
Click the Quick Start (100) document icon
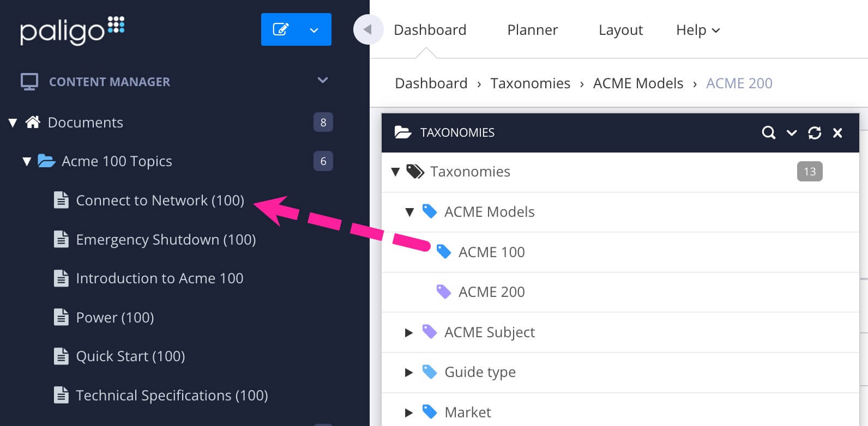(x=61, y=356)
